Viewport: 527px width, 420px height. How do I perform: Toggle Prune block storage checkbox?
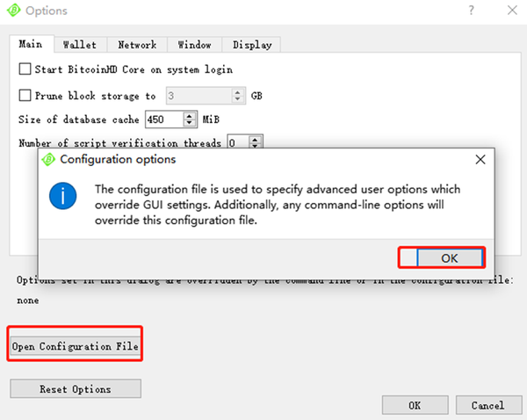click(x=25, y=96)
